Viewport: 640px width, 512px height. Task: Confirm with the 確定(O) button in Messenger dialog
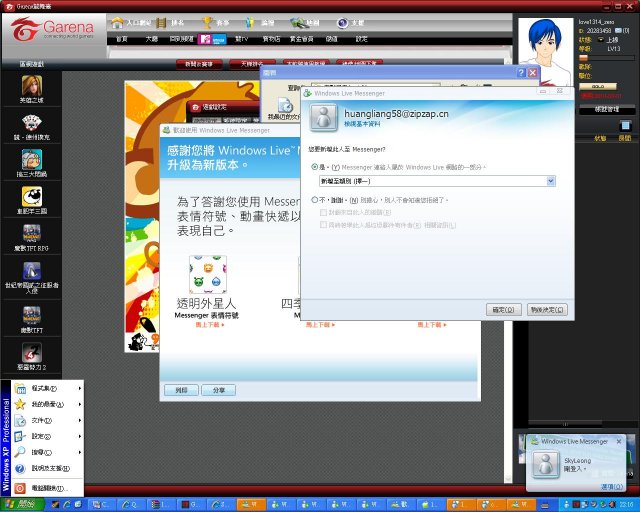504,309
